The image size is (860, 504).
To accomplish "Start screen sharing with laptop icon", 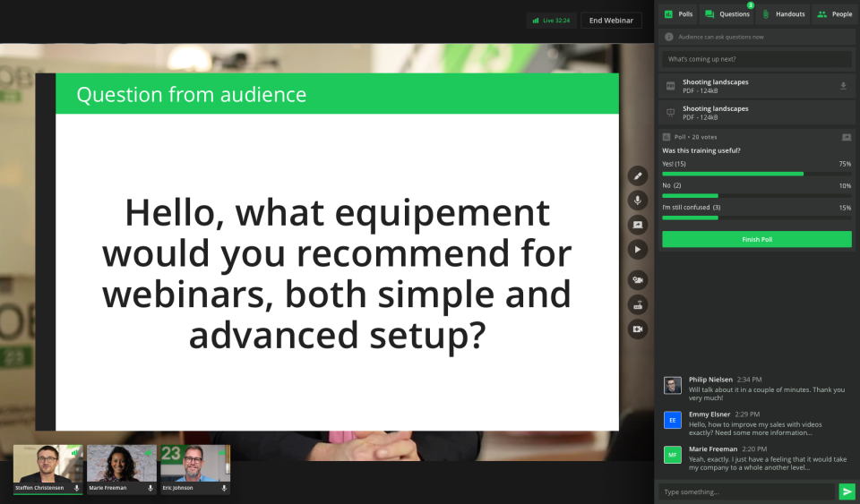I will coord(637,226).
